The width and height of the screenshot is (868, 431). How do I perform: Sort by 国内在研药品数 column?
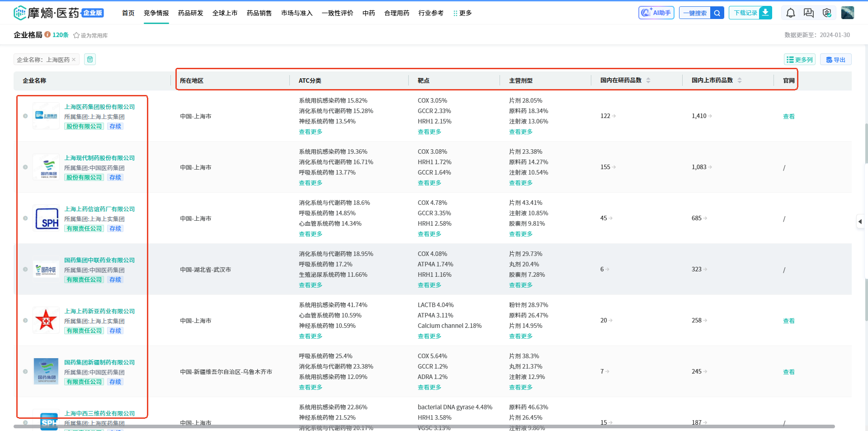pyautogui.click(x=648, y=80)
